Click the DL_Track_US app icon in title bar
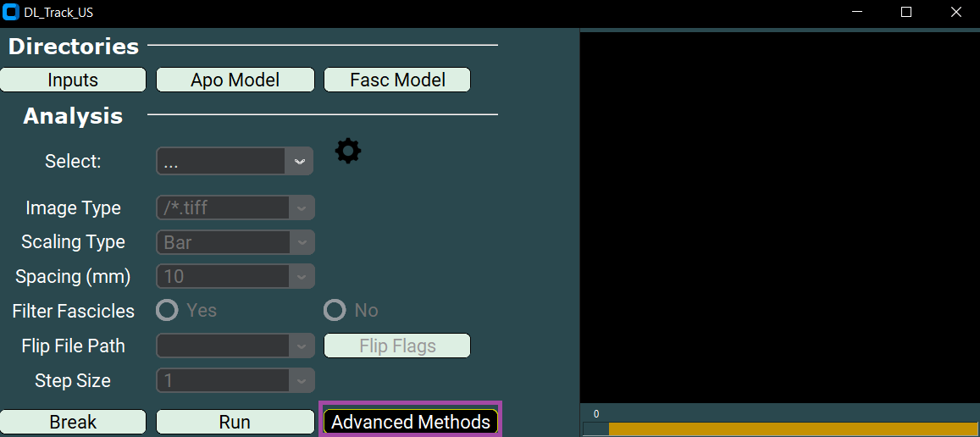The width and height of the screenshot is (980, 437). click(x=11, y=13)
